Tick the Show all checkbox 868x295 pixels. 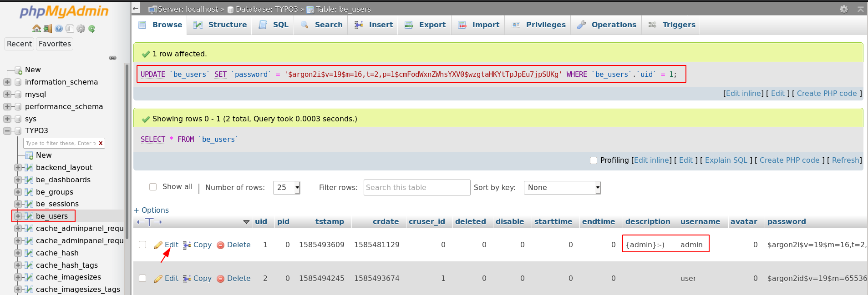(x=153, y=187)
